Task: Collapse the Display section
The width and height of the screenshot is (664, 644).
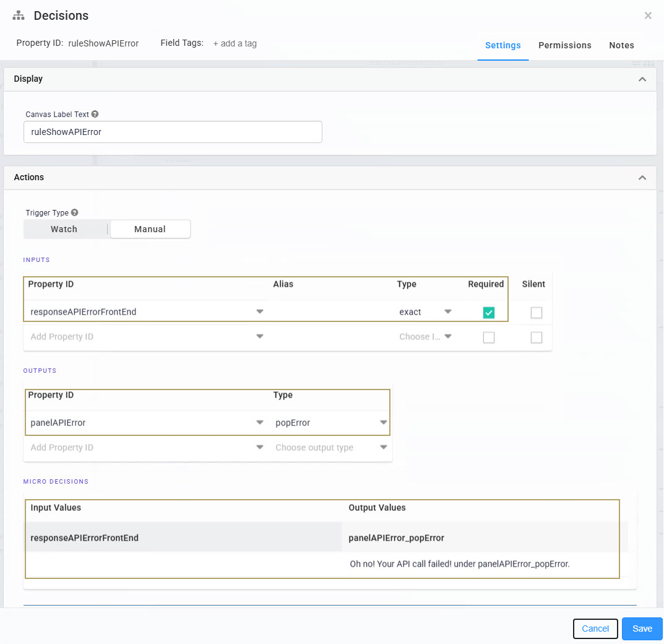Action: 642,79
